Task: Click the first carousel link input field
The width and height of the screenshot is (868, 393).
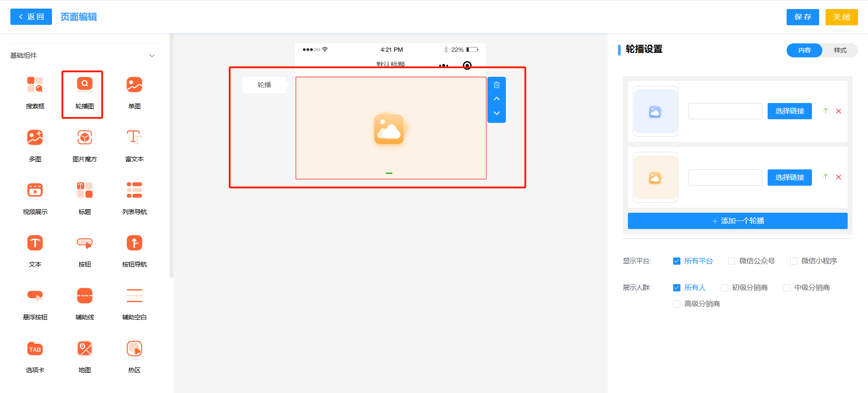Action: point(725,111)
